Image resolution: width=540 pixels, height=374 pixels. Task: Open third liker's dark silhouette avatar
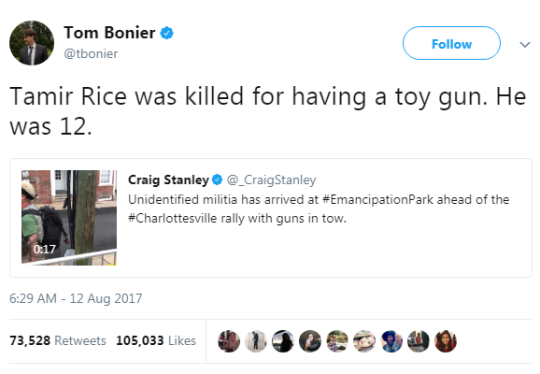point(283,341)
